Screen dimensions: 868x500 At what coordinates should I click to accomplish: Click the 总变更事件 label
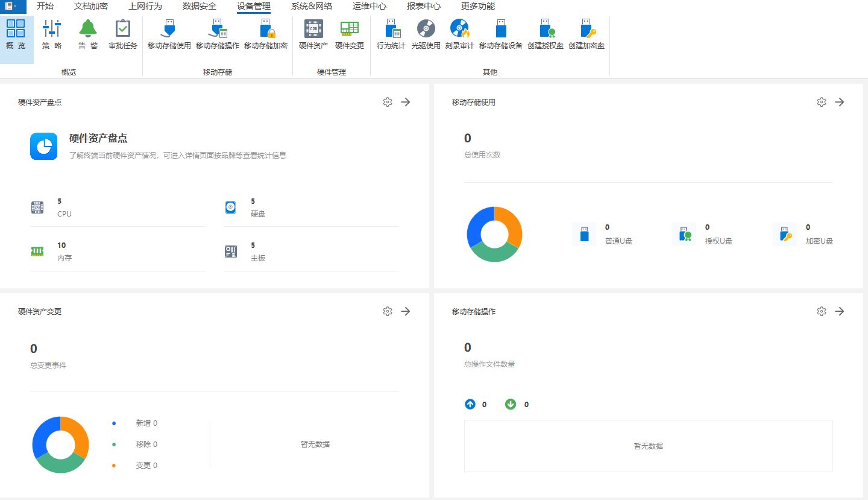48,366
